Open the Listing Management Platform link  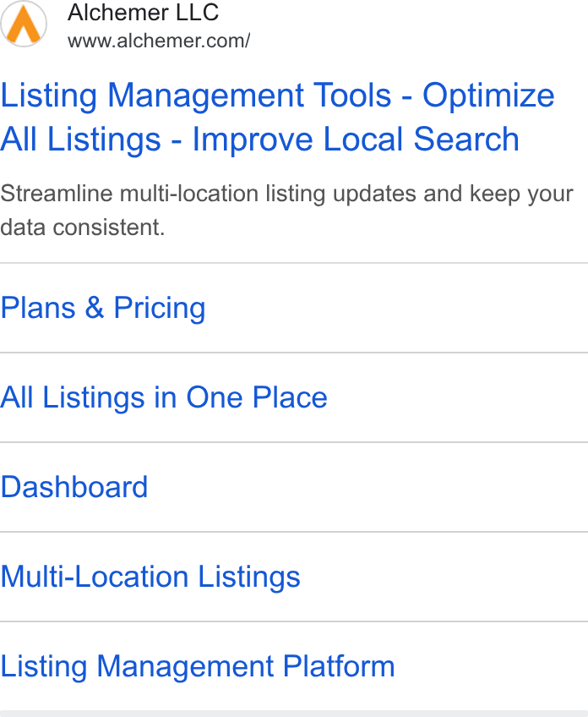[x=198, y=666]
